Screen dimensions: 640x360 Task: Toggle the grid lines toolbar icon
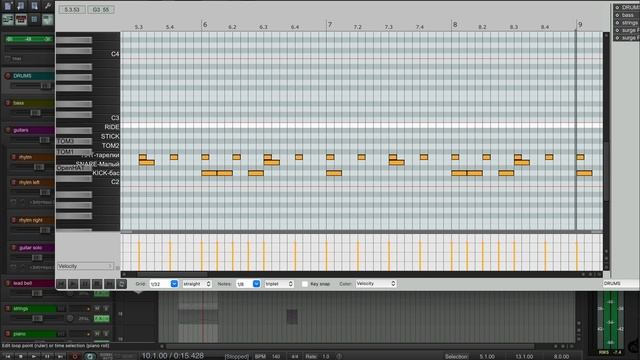[x=34, y=19]
